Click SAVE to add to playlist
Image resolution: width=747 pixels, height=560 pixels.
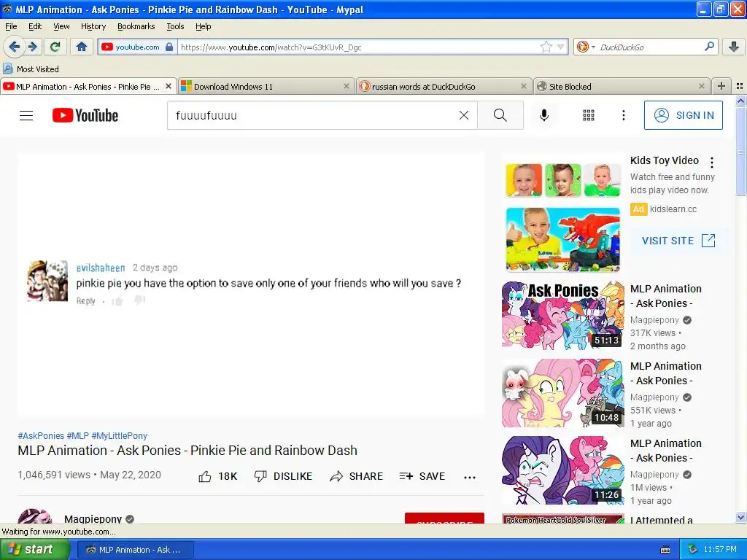point(422,476)
